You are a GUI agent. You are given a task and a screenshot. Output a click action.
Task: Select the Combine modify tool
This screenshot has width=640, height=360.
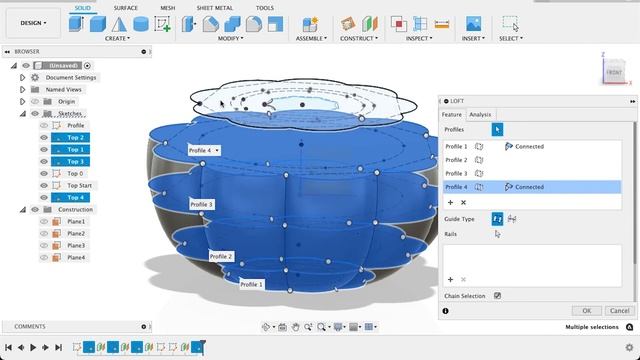(232, 24)
